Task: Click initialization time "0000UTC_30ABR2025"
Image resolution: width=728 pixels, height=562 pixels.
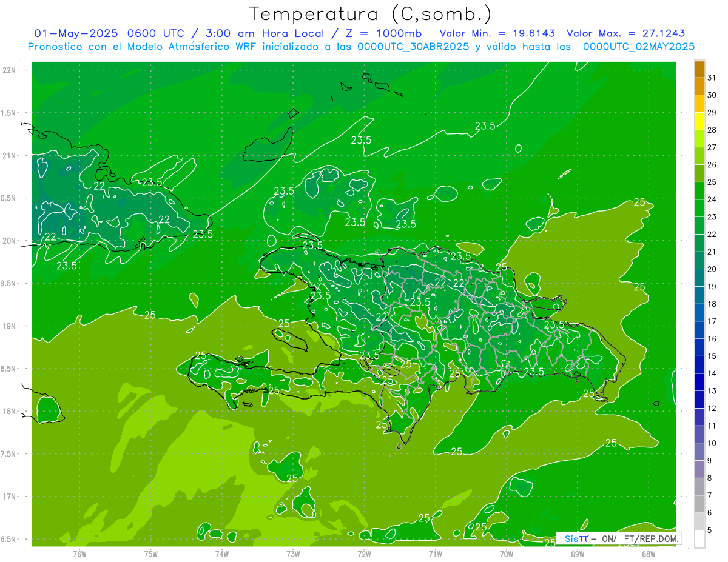Action: coord(413,47)
